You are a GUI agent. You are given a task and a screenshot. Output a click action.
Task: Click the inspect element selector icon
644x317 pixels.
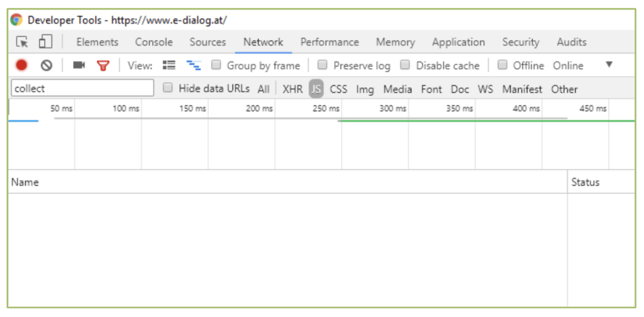tap(22, 42)
